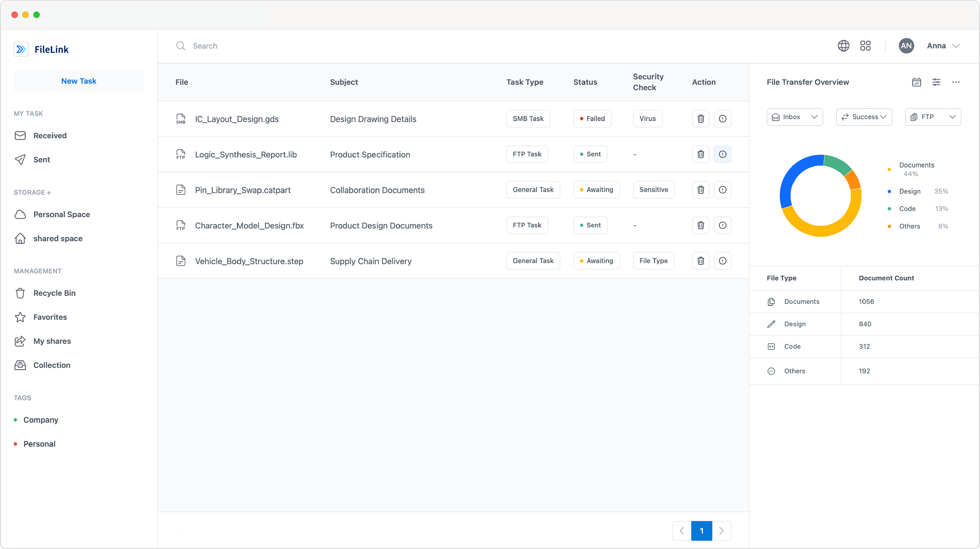
Task: Delete IC_Layout_Design.gds with its trash icon
Action: point(700,119)
